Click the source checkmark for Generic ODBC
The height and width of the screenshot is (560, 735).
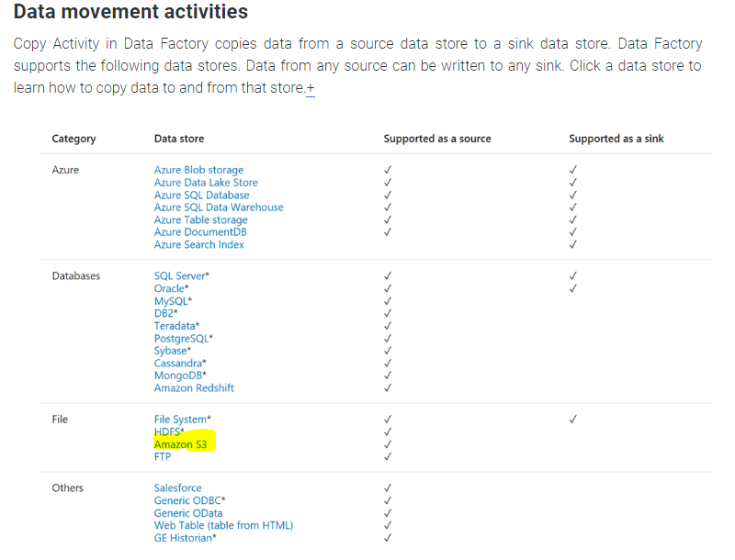coord(388,500)
